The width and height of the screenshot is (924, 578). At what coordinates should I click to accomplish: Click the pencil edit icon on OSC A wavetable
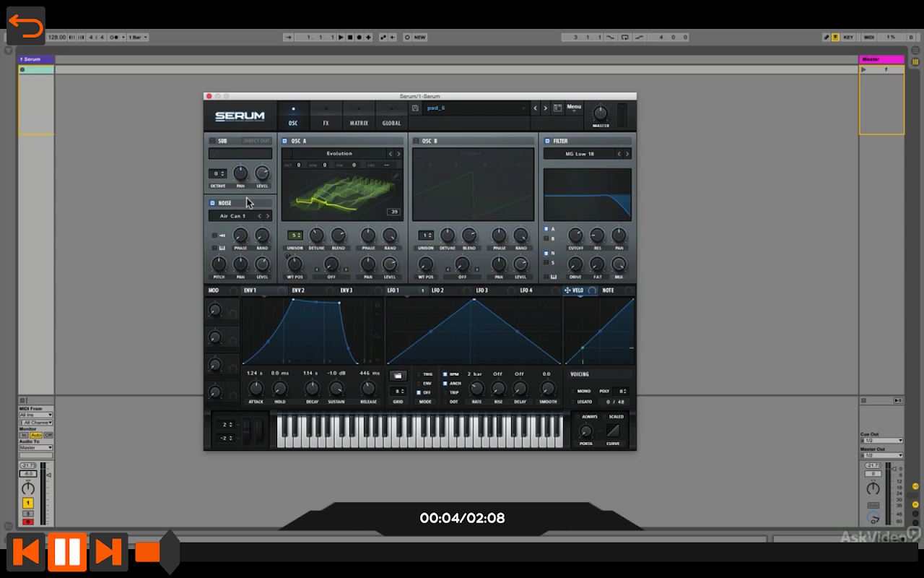tap(395, 176)
